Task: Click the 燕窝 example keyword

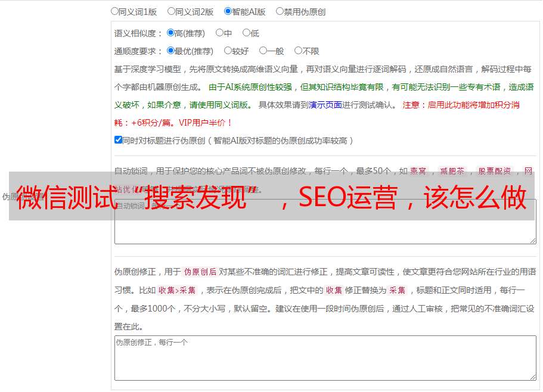Action: click(x=418, y=171)
